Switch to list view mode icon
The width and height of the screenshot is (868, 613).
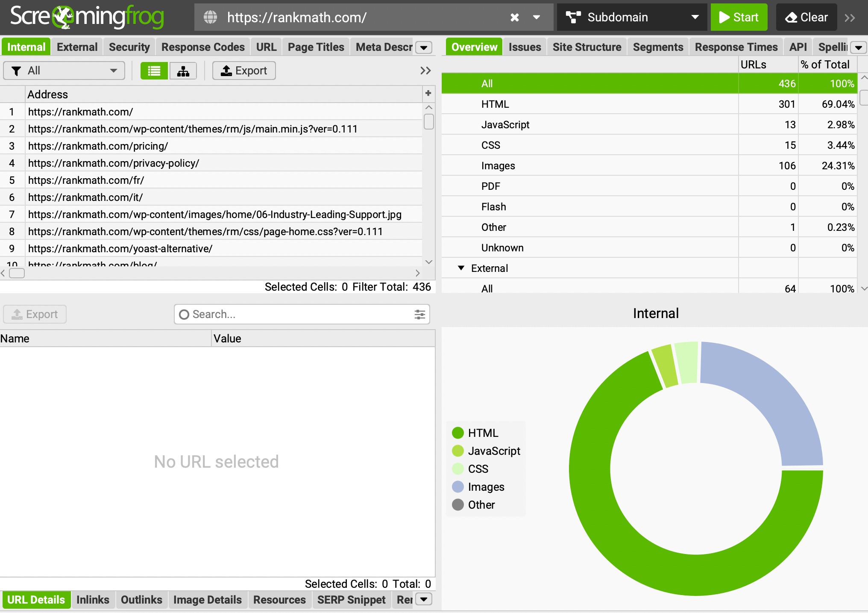point(154,71)
